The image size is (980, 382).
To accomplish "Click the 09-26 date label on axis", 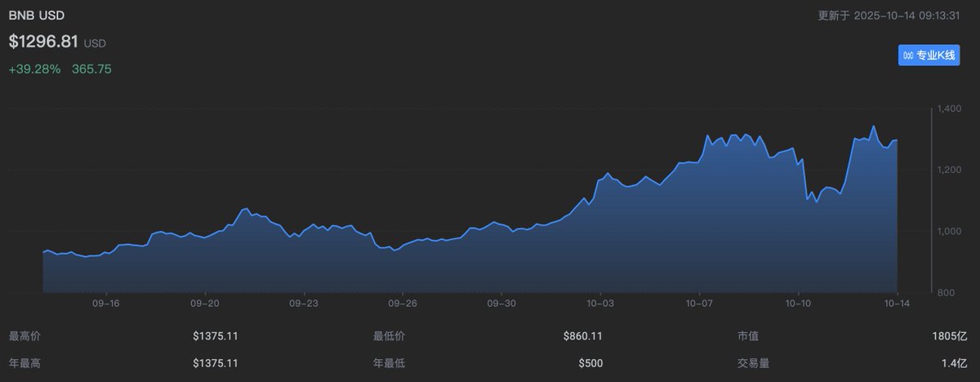I will [x=403, y=303].
